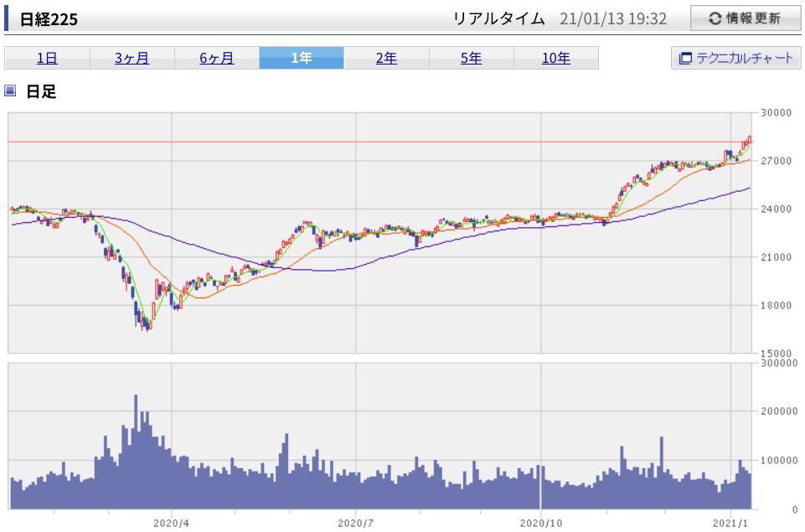The width and height of the screenshot is (805, 532).
Task: Open the 6ヶ月 period tab
Action: [x=217, y=58]
